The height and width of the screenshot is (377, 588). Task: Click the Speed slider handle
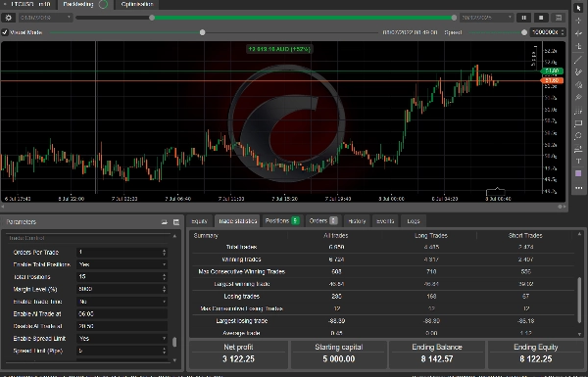(x=524, y=32)
